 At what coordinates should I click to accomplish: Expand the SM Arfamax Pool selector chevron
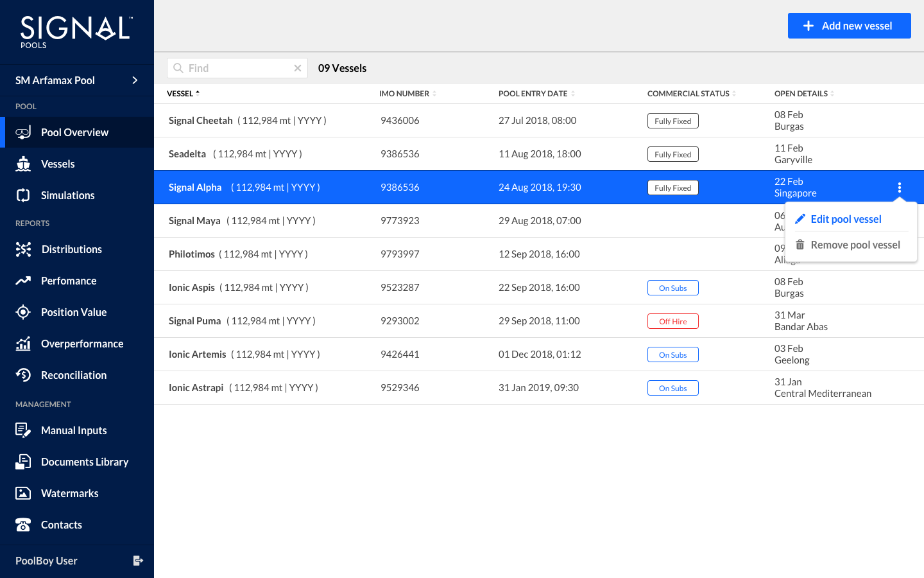click(x=135, y=80)
